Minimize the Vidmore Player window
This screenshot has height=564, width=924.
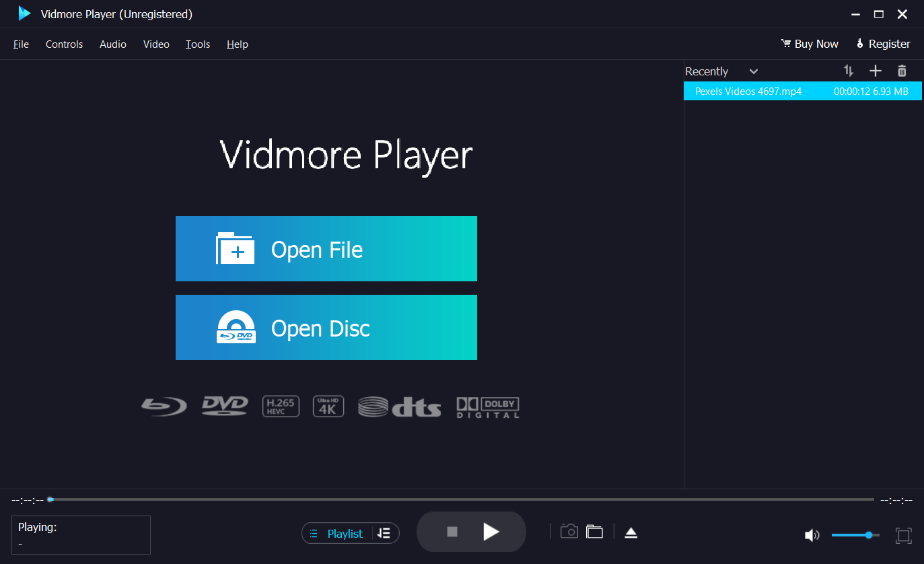pyautogui.click(x=855, y=14)
